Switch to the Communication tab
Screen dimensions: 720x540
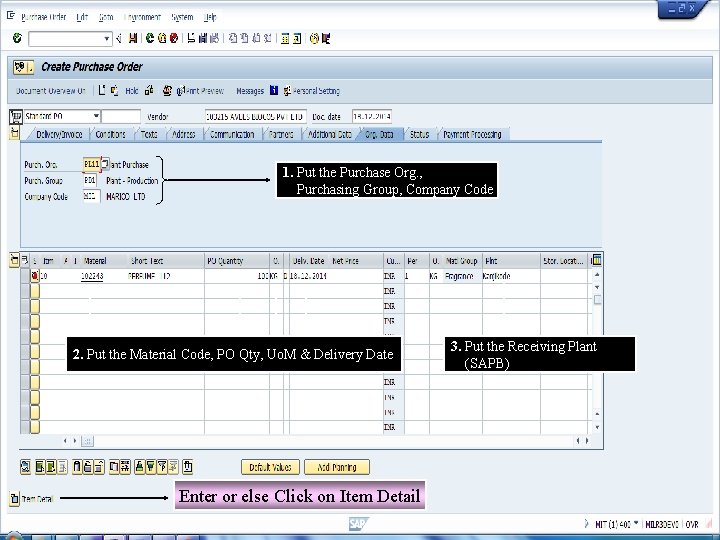[232, 134]
